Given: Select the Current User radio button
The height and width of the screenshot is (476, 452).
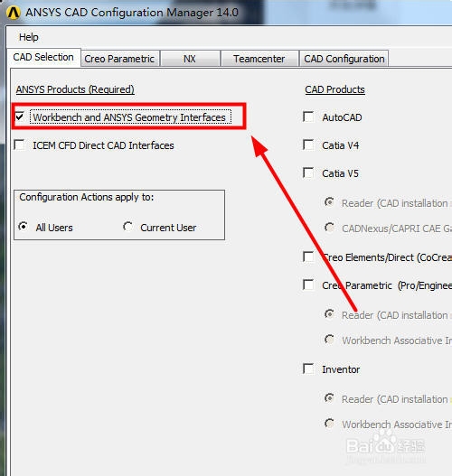Looking at the screenshot, I should click(127, 226).
